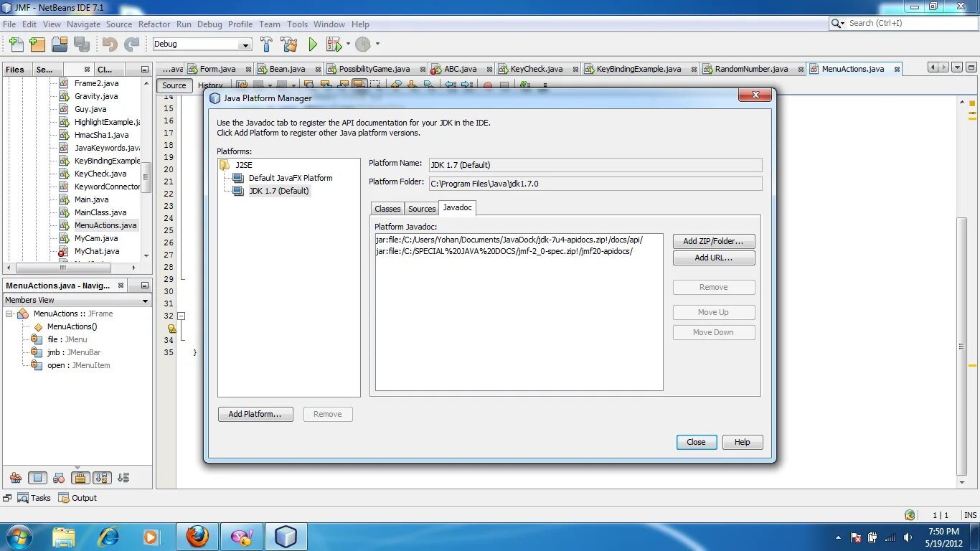Screen dimensions: 980x551
Task: Open the Profile Project arrow dropdown
Action: [377, 44]
